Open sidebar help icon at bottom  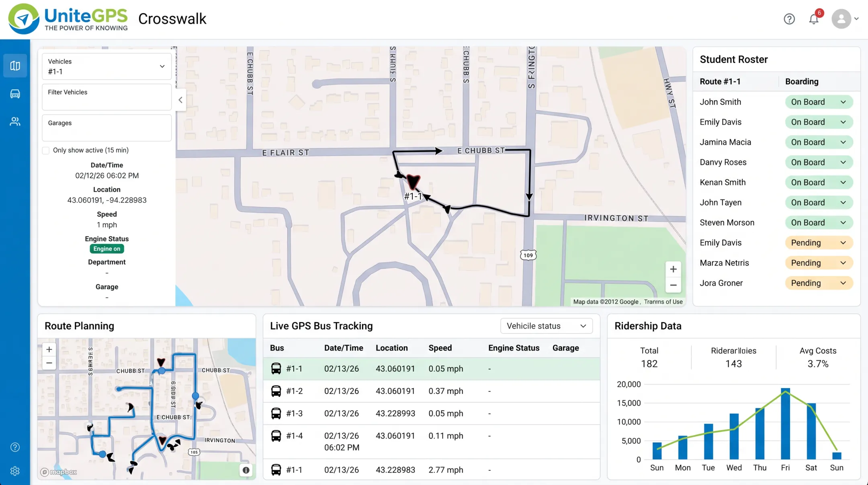pos(15,447)
